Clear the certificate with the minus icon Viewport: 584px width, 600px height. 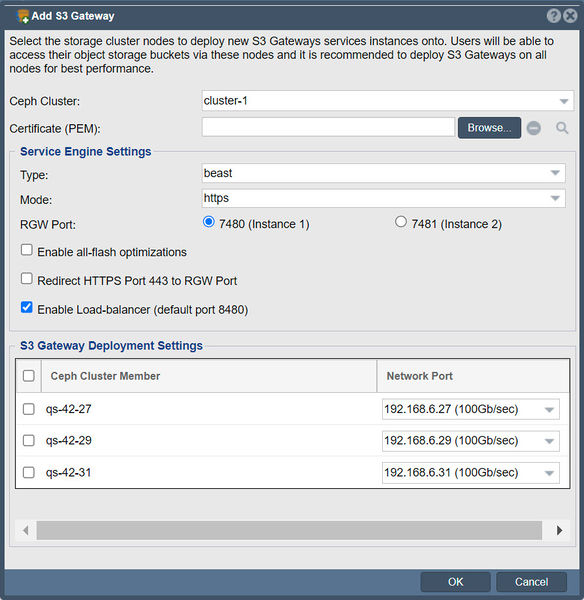[533, 128]
